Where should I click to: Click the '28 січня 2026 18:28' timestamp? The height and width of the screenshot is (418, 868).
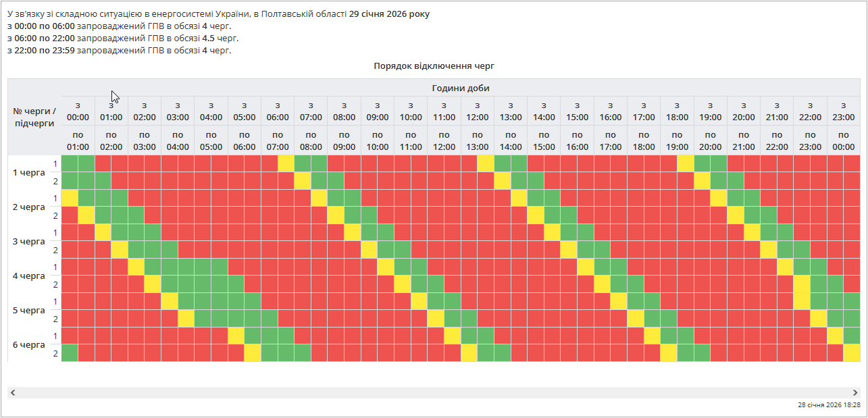(x=829, y=405)
